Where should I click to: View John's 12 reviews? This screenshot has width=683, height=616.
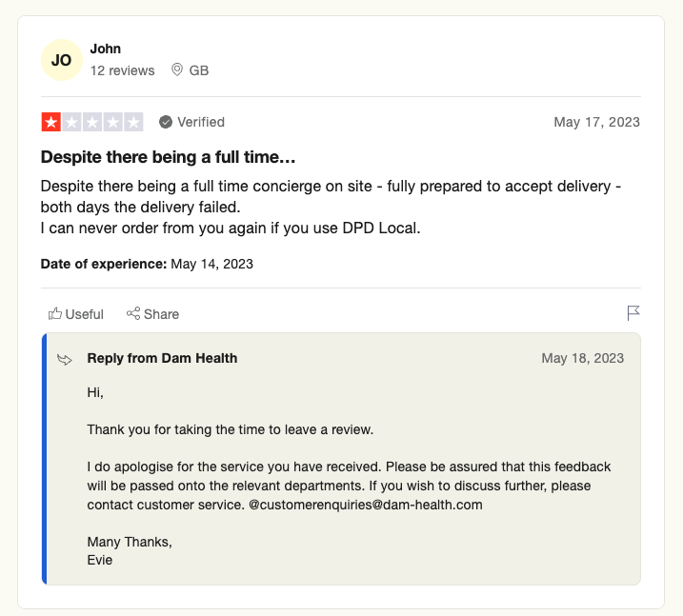click(x=122, y=70)
